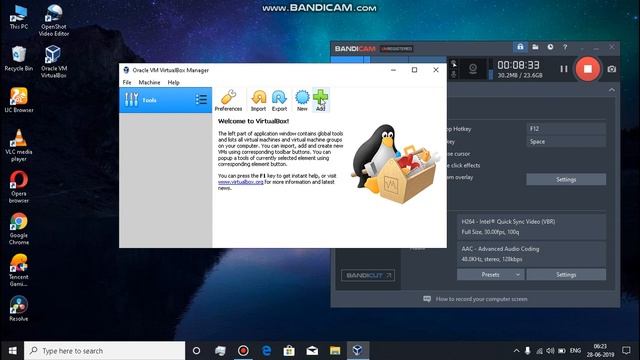Select the Oracle VM VirtualBox desktop icon
This screenshot has width=640, height=360.
tap(53, 61)
